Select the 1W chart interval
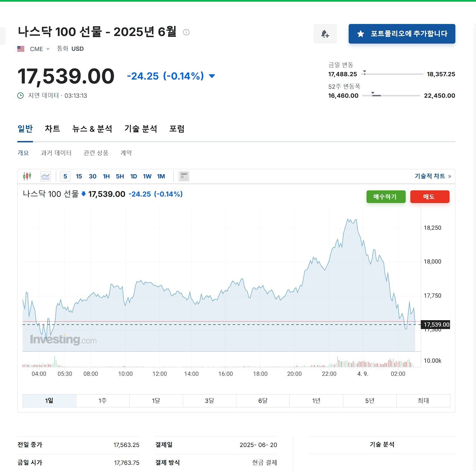This screenshot has width=476, height=471. point(147,176)
